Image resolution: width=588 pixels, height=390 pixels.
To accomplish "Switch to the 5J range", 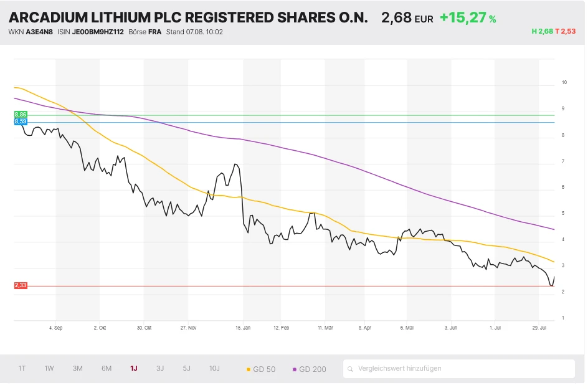I will pos(186,368).
